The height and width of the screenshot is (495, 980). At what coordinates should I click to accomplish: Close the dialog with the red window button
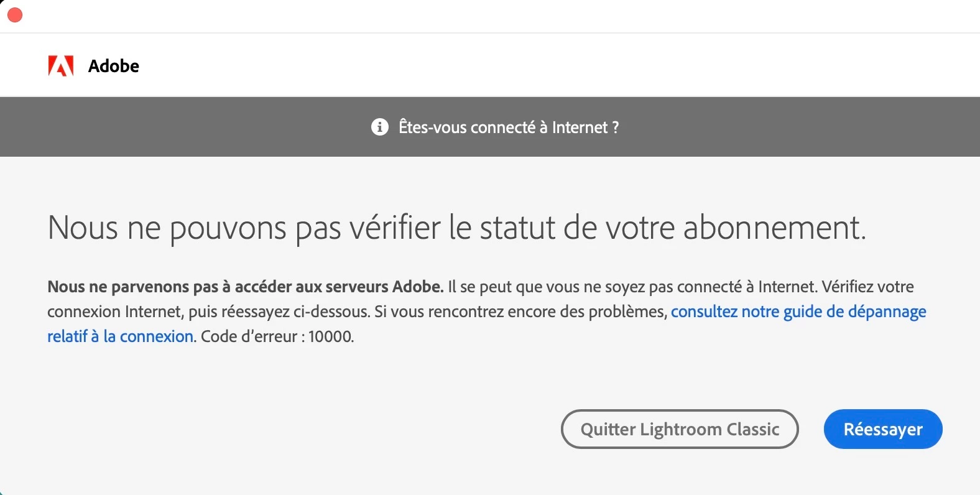pyautogui.click(x=15, y=15)
